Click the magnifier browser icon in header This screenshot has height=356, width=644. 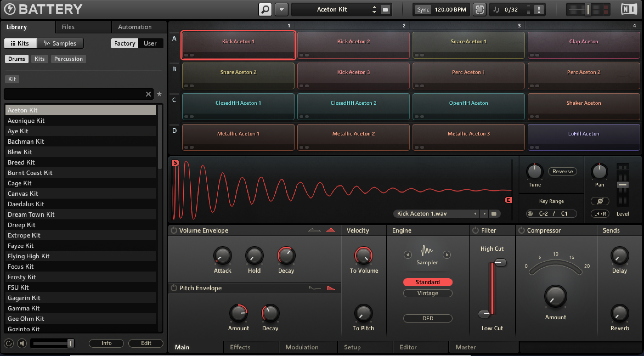(x=265, y=10)
